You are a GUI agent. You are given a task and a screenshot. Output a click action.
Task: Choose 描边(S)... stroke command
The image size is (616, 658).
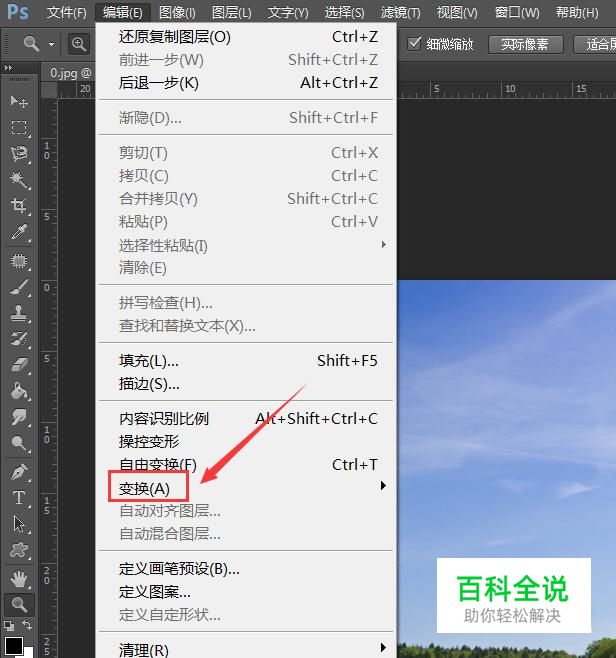pyautogui.click(x=246, y=384)
